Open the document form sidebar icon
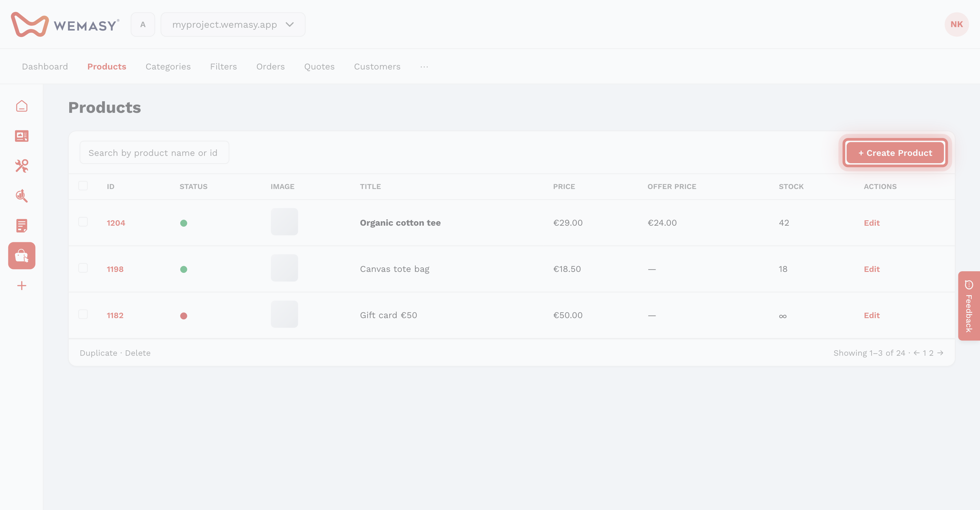The height and width of the screenshot is (510, 980). pyautogui.click(x=22, y=226)
